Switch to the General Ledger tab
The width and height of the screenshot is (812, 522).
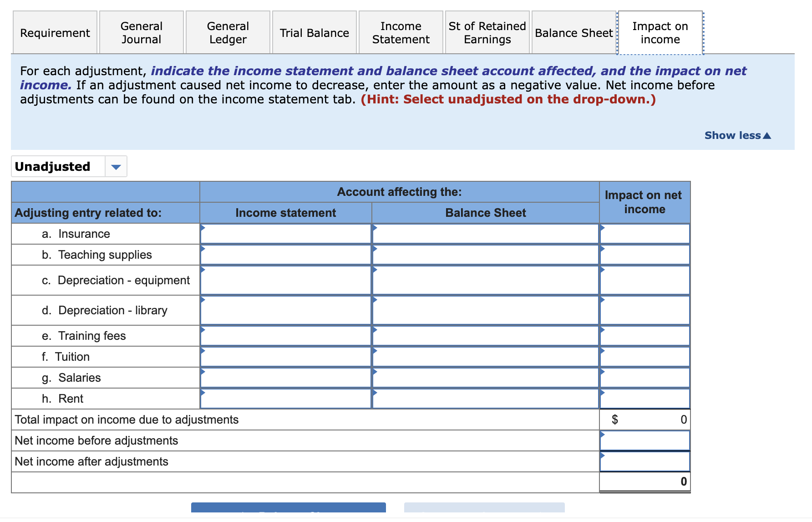pos(228,33)
